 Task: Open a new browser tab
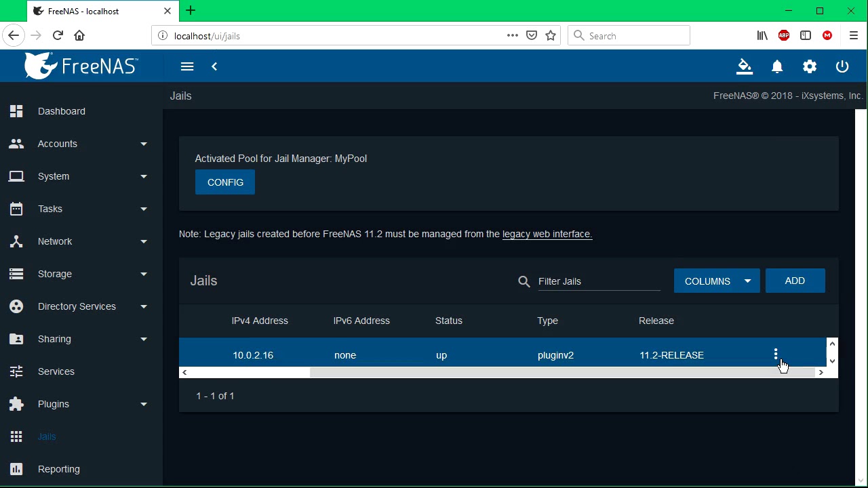[x=191, y=10]
